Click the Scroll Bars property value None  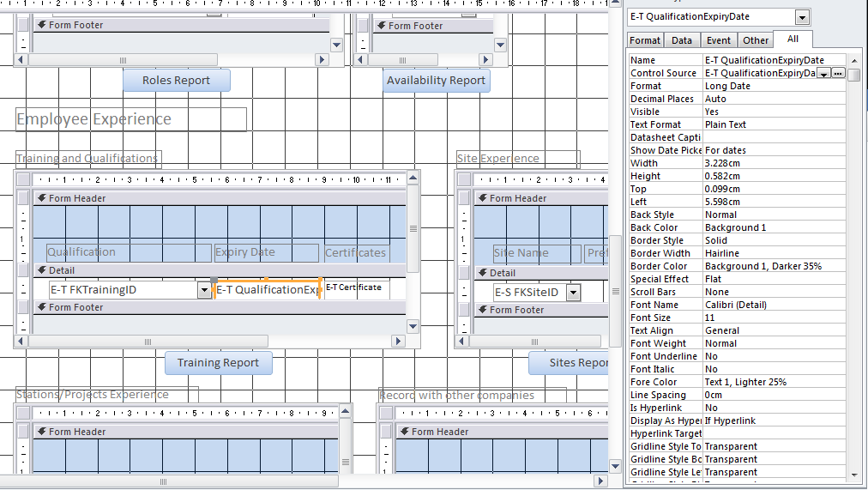coord(775,292)
